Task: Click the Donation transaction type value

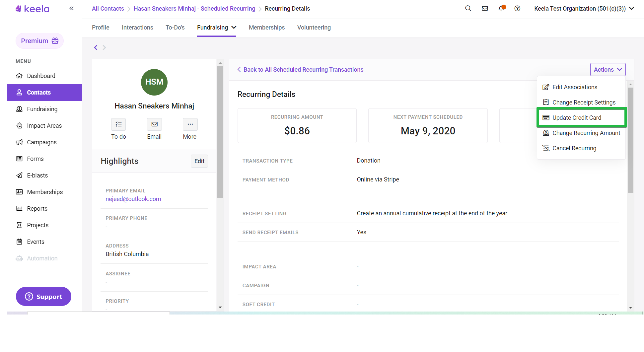Action: pos(369,161)
